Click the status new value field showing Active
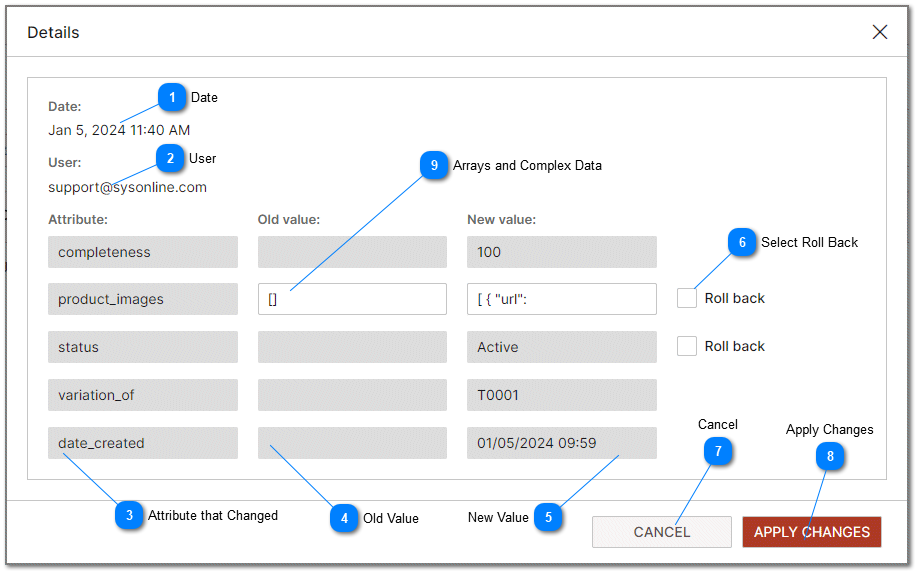 pos(561,347)
